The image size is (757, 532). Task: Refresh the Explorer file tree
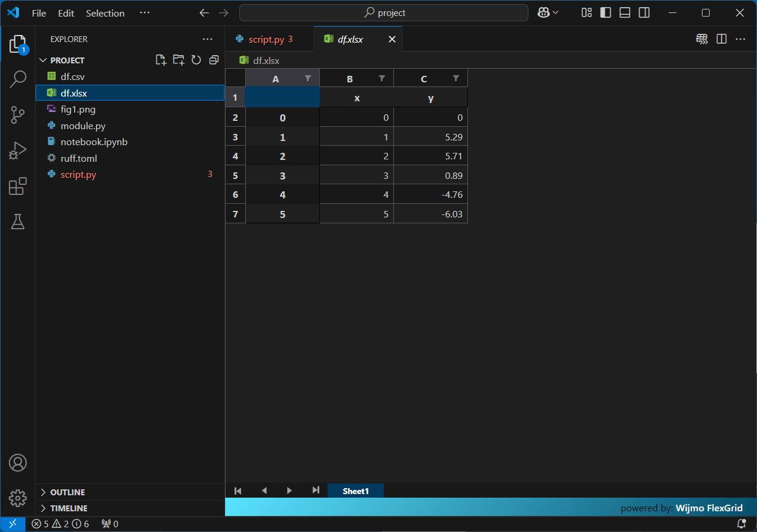pyautogui.click(x=196, y=60)
